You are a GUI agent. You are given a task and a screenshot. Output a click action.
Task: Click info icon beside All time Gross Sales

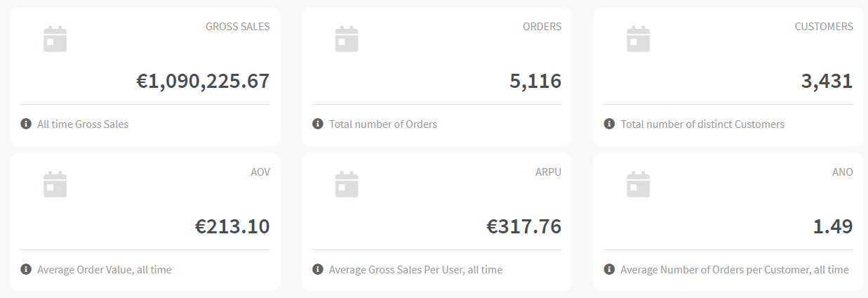(x=26, y=124)
